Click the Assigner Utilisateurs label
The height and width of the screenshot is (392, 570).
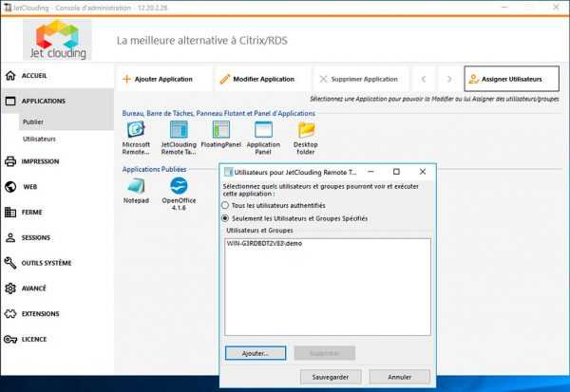(x=512, y=79)
